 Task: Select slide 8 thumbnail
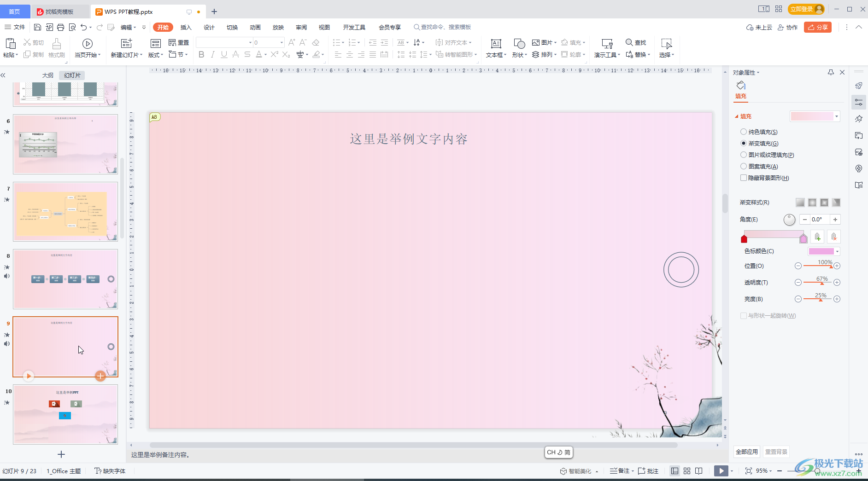click(x=65, y=279)
